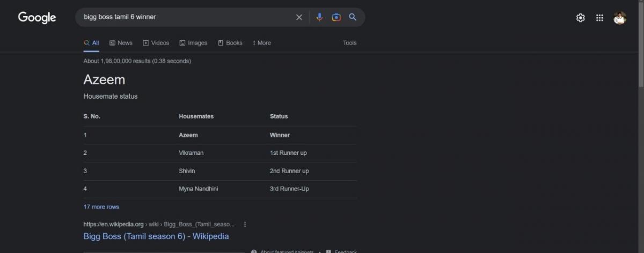Submit search with magnifier icon
This screenshot has width=644, height=253.
[x=353, y=17]
